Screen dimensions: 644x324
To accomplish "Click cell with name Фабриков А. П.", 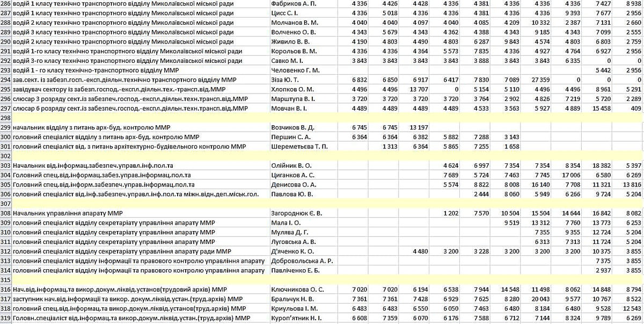I will coord(293,4).
